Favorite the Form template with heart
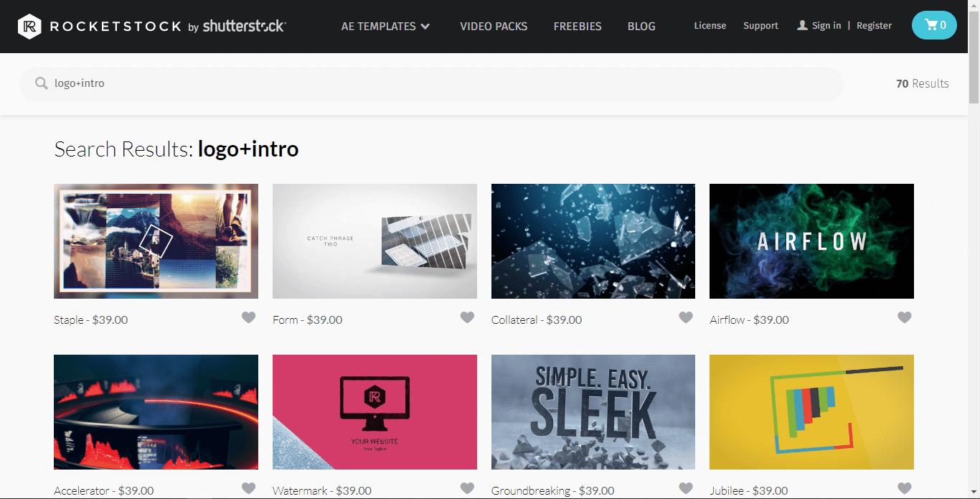Viewport: 980px width, 499px height. pos(467,317)
